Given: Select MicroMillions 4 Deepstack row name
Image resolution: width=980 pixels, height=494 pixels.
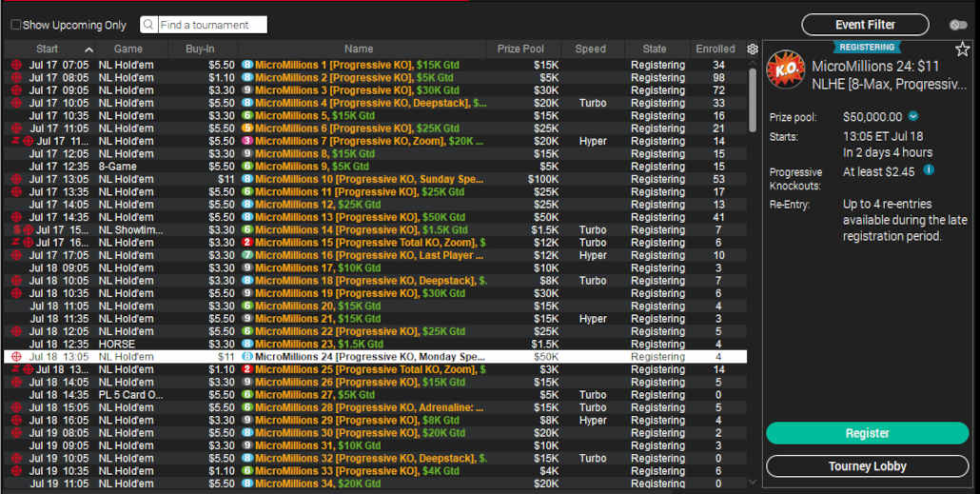Looking at the screenshot, I should point(371,103).
